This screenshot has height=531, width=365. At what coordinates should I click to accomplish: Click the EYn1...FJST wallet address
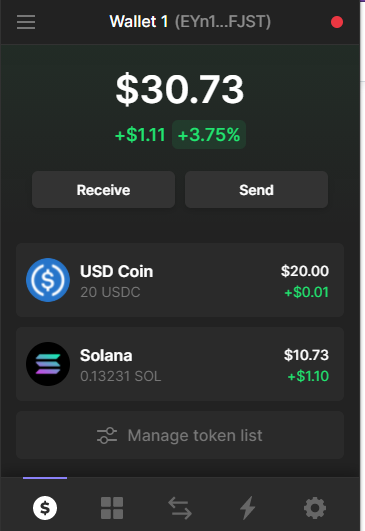tap(223, 22)
